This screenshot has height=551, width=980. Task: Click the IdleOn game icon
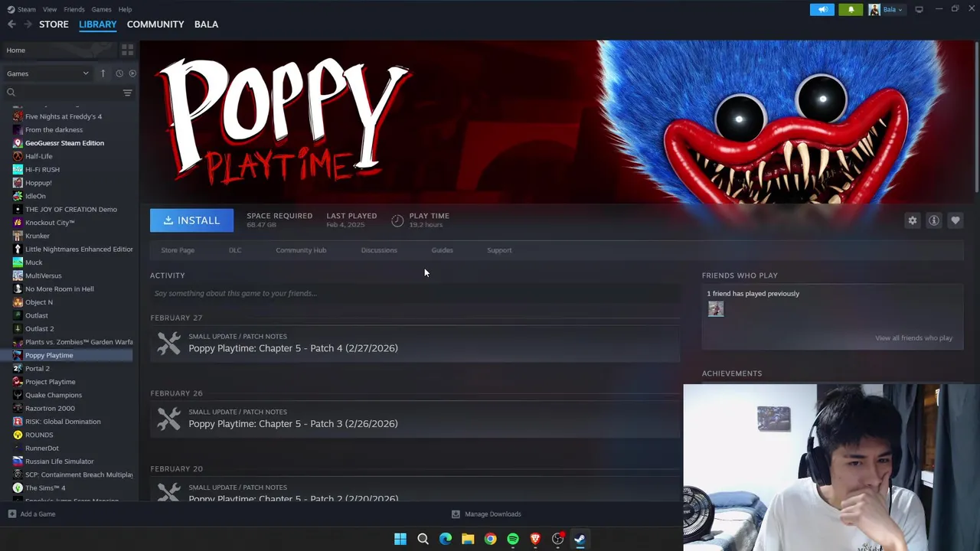coord(18,196)
